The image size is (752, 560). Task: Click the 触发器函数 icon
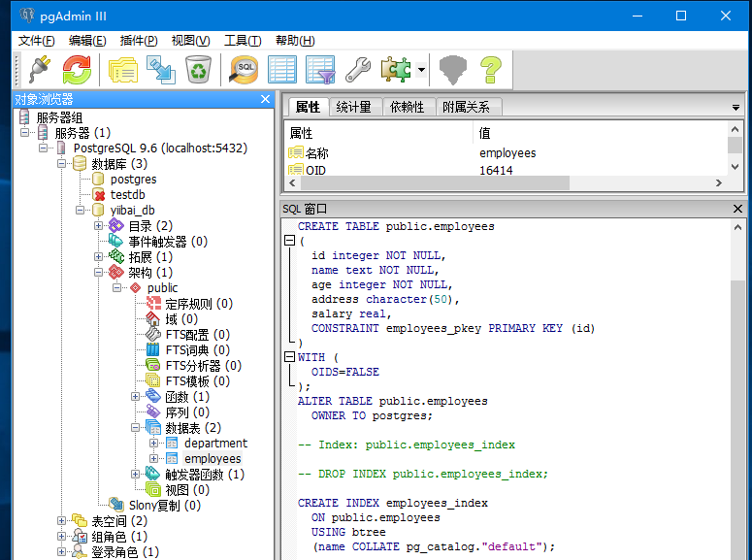pos(153,474)
